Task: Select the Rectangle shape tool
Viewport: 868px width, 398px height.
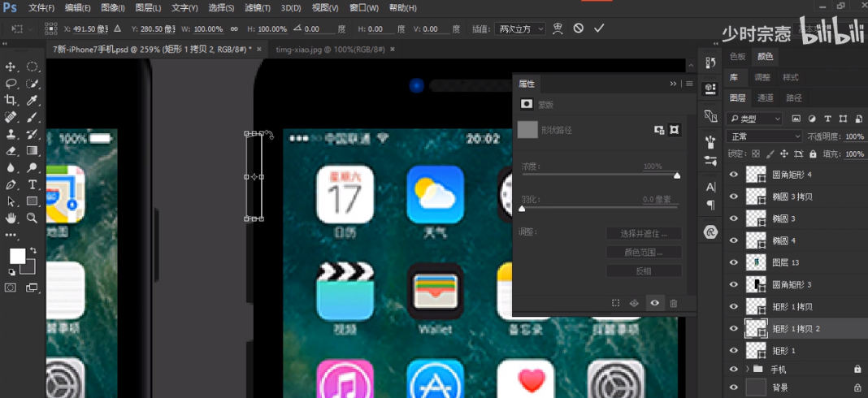Action: 33,201
